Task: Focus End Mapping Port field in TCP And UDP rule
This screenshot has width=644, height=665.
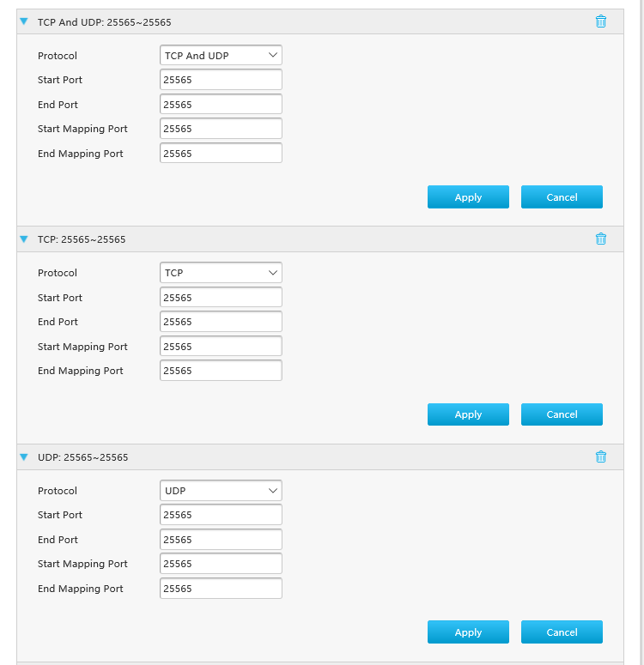Action: pyautogui.click(x=221, y=153)
